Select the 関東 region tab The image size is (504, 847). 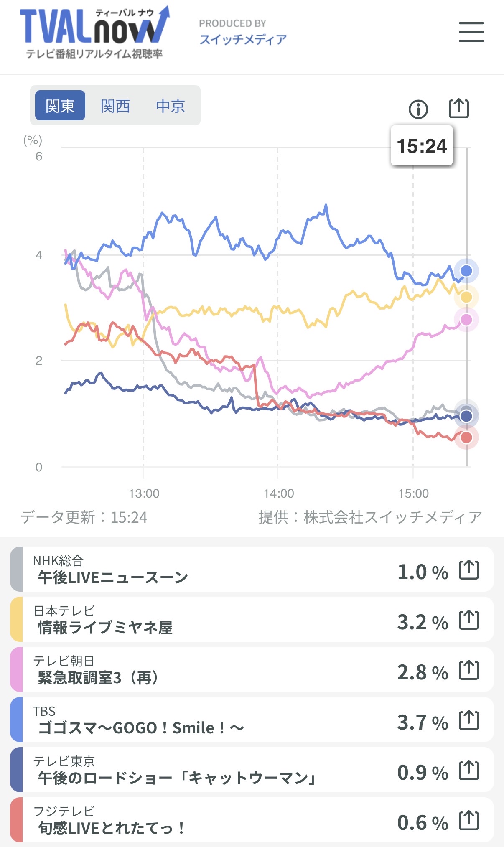(x=60, y=106)
